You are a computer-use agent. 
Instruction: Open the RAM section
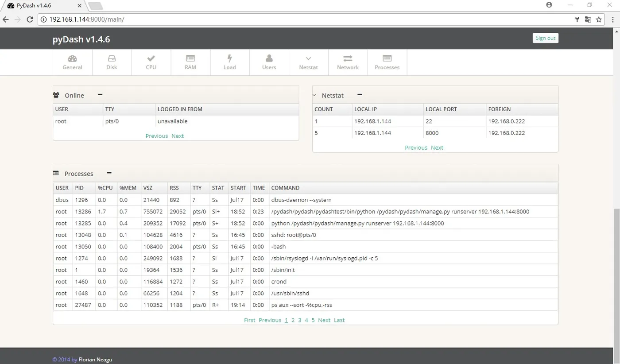point(190,62)
